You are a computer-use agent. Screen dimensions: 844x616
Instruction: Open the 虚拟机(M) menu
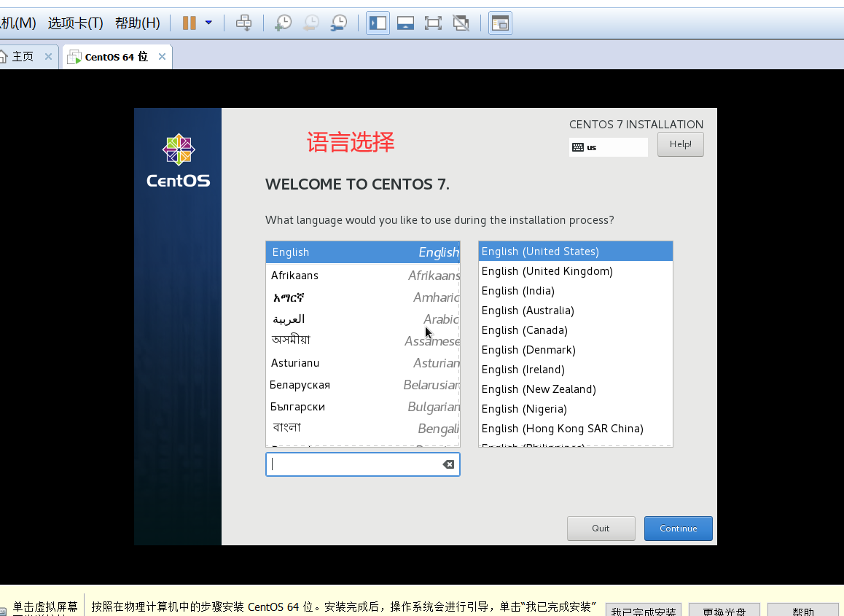pyautogui.click(x=17, y=23)
